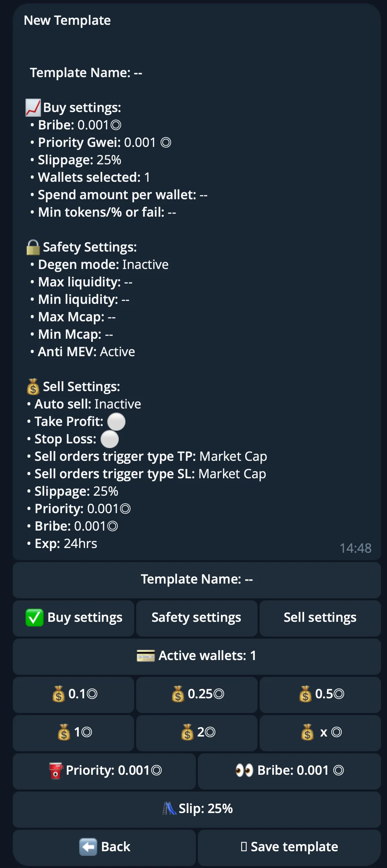Click the Stop Loss white circle indicator
This screenshot has width=387, height=868.
click(109, 439)
